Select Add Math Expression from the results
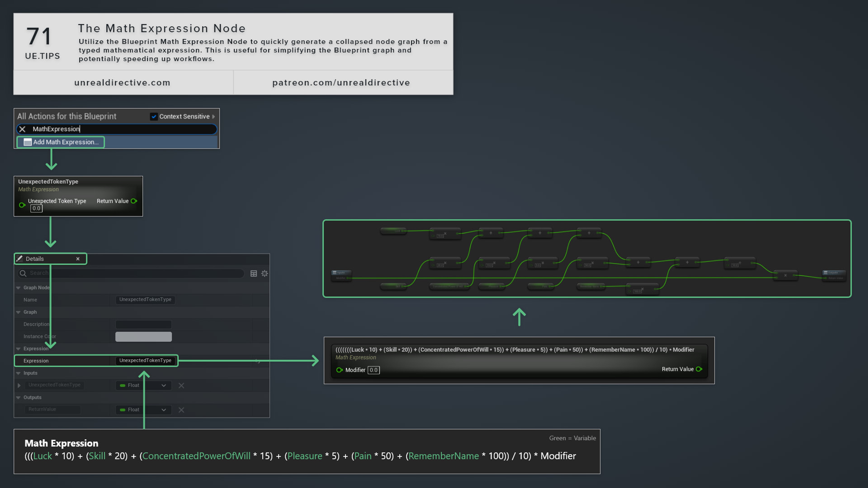 [66, 142]
